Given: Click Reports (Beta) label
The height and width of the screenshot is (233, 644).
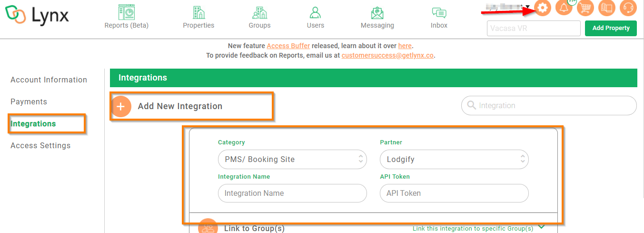Looking at the screenshot, I should pos(127,25).
